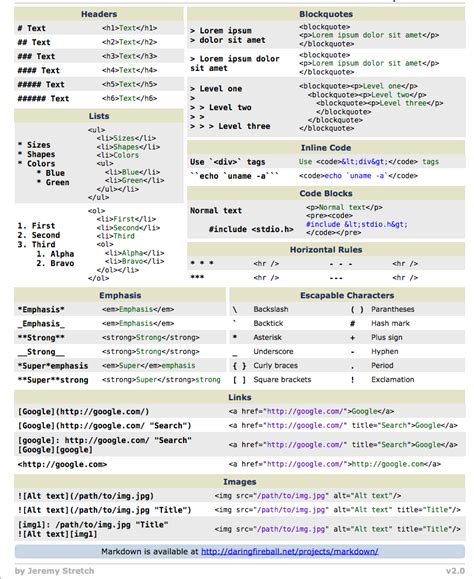Select the '##### Text' markdown example
This screenshot has height=579, width=474.
[x=41, y=85]
